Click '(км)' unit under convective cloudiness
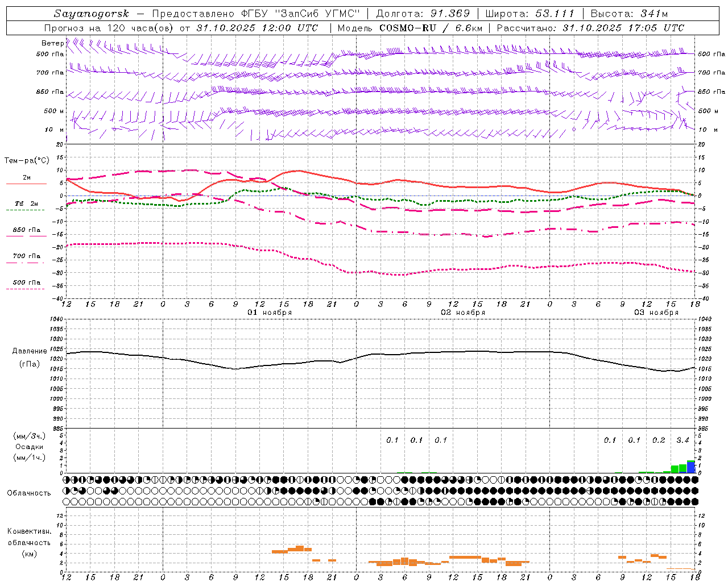Viewport: 728px width, 582px height. point(30,554)
